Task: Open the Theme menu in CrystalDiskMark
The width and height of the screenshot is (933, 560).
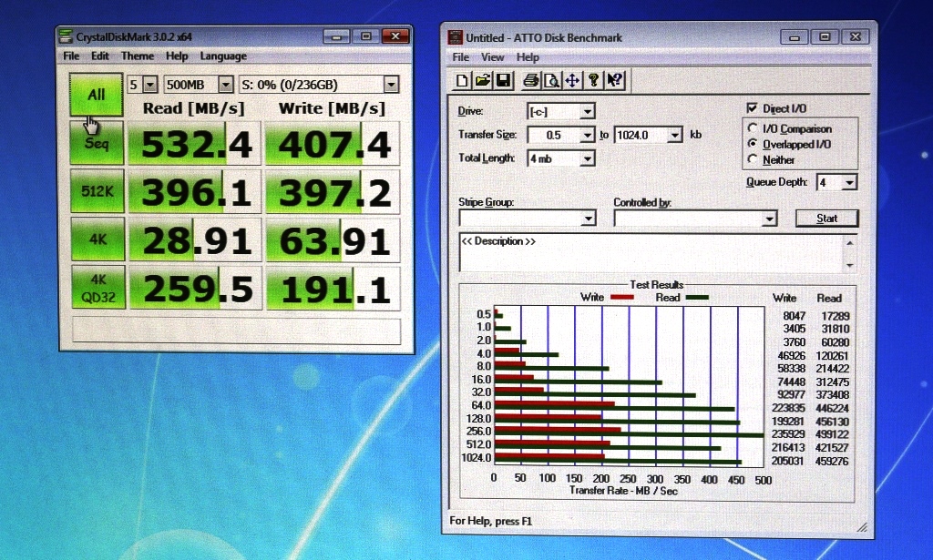Action: [138, 56]
